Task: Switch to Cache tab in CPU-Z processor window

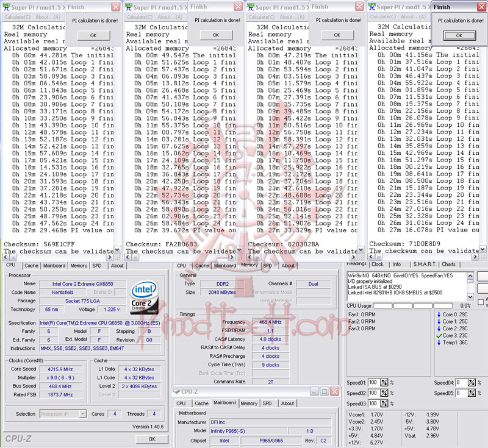Action: click(31, 266)
